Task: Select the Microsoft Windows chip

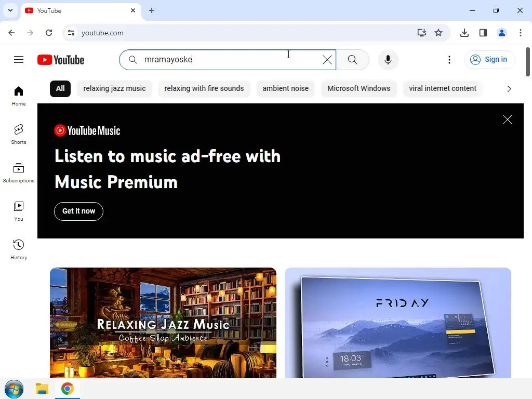Action: (x=358, y=88)
